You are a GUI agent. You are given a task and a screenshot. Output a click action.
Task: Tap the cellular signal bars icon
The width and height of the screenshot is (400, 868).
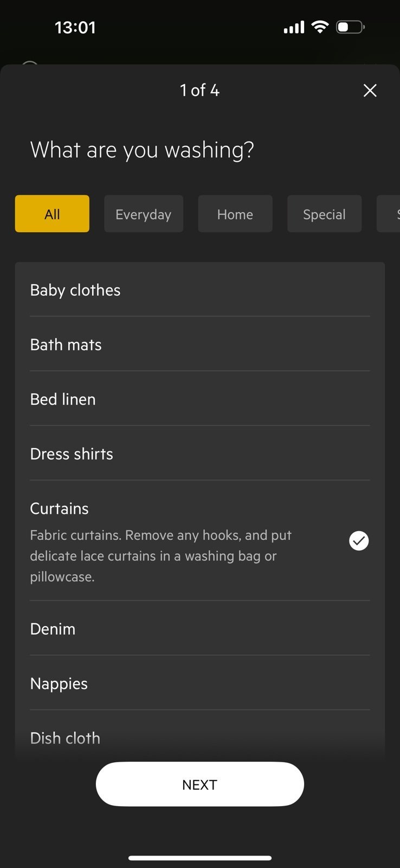tap(294, 27)
